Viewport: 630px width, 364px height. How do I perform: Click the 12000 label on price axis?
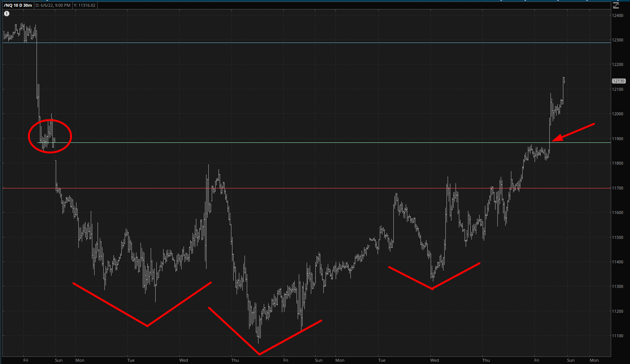[x=618, y=114]
